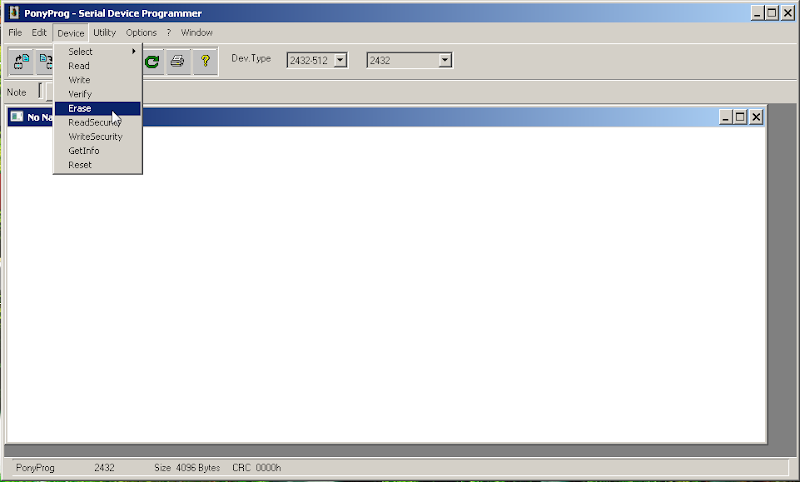This screenshot has height=482, width=800.
Task: Click the Read Device toolbar icon
Action: [21, 62]
